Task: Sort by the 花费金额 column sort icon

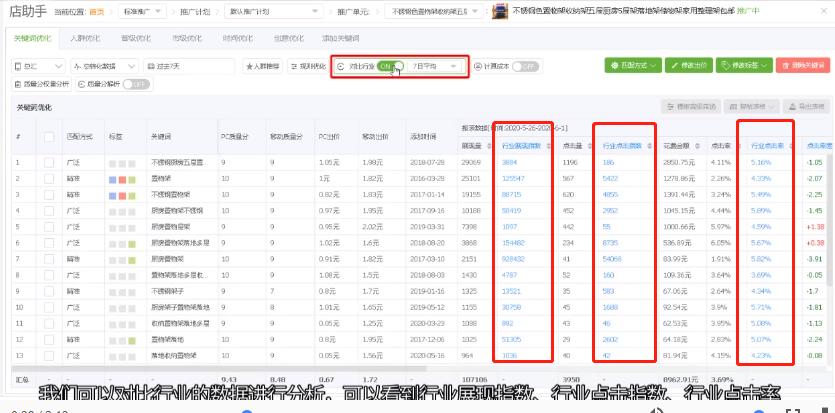Action: 697,145
